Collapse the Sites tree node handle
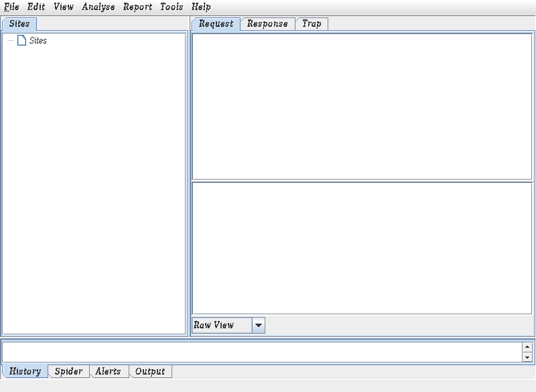The height and width of the screenshot is (392, 536). pos(10,41)
